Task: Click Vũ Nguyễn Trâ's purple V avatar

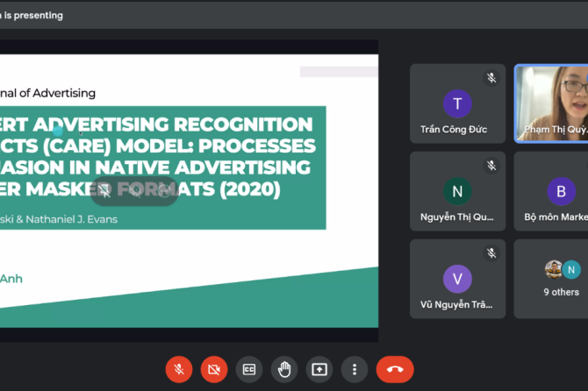Action: point(457,279)
